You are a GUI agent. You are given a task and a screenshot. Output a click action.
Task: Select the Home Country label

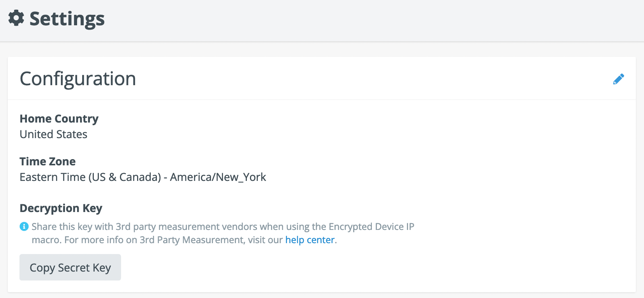coord(59,119)
